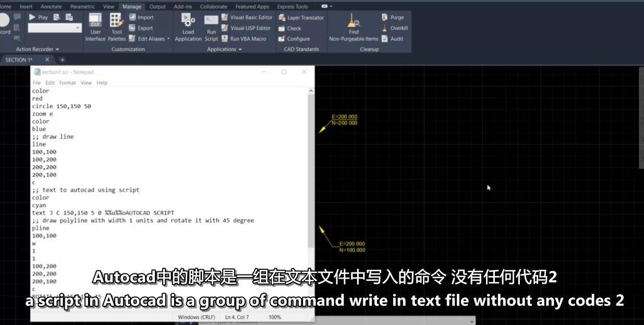Click Audit in Cleanup panel

(392, 39)
